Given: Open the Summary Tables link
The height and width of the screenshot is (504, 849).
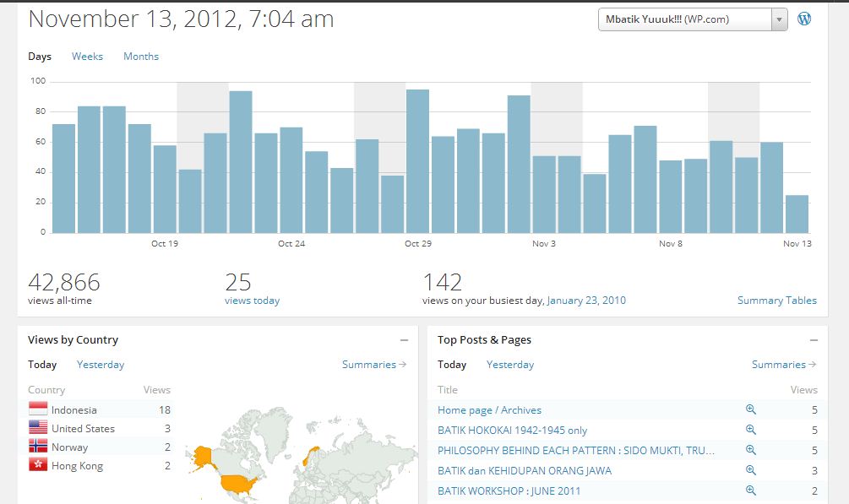Looking at the screenshot, I should coord(776,301).
